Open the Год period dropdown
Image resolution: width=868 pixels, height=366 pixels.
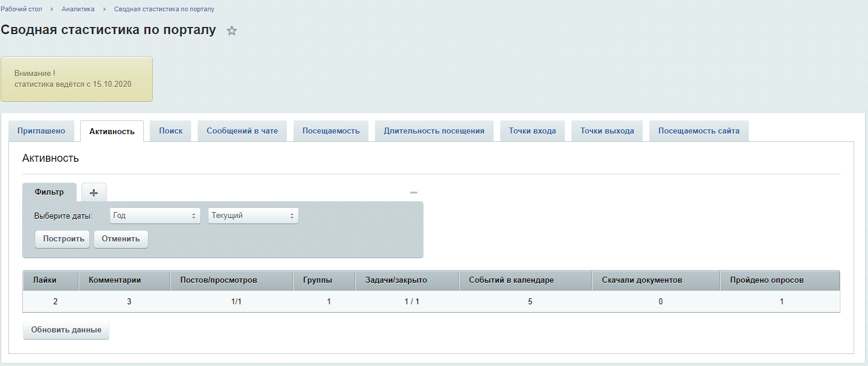pos(155,216)
